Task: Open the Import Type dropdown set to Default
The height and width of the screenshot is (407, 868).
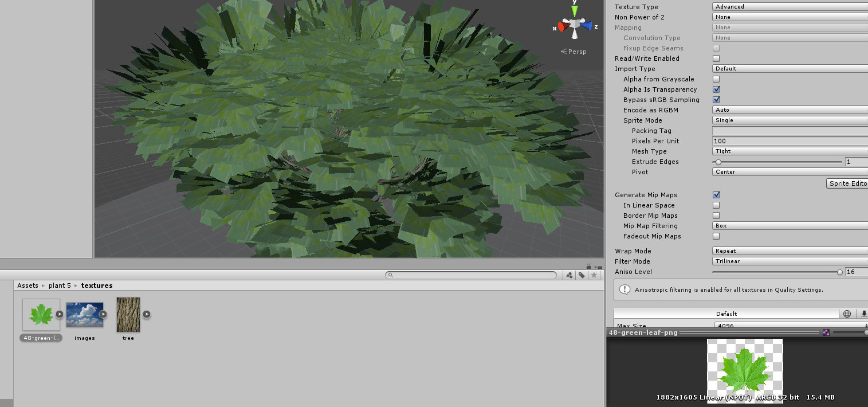Action: click(x=790, y=69)
